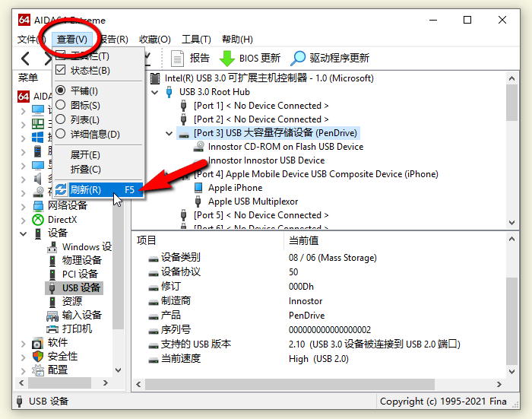Viewport: 532px width, 419px height.
Task: Open the Tools (工具) menu
Action: point(196,40)
